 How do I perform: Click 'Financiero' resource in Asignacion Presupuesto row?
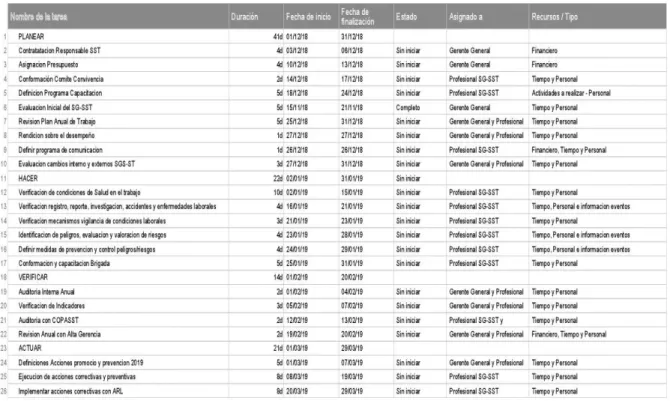pyautogui.click(x=544, y=65)
